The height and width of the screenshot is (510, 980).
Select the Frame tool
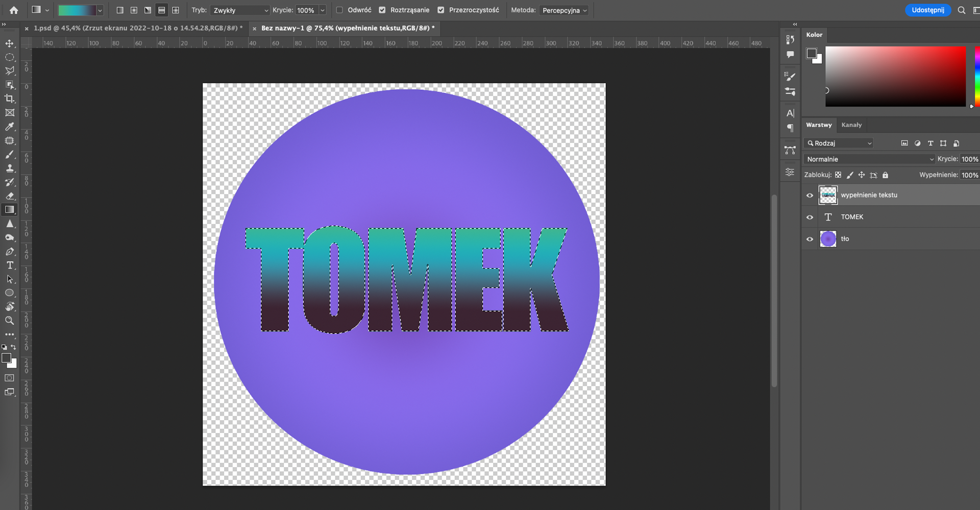(10, 113)
